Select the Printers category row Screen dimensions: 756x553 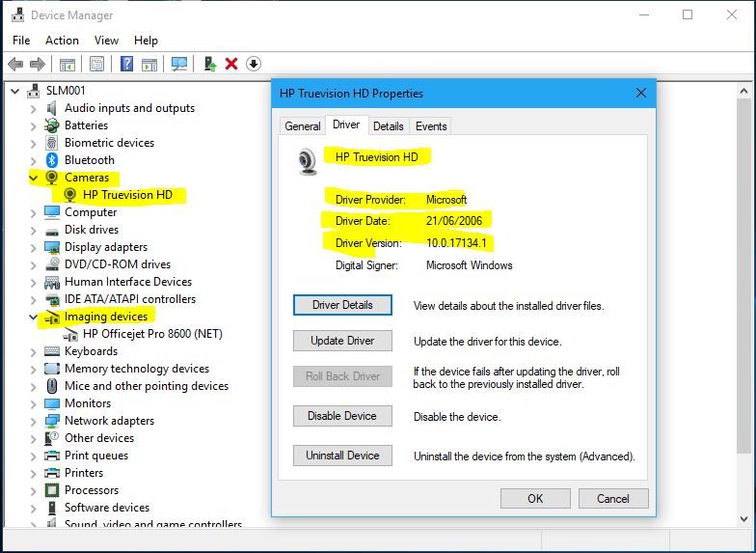click(x=84, y=473)
